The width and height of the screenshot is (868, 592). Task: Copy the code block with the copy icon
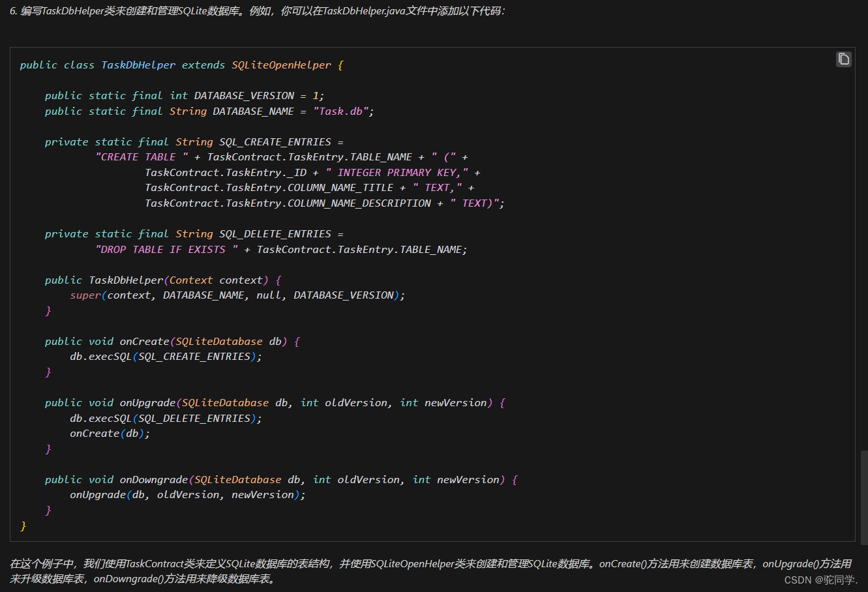[x=844, y=59]
